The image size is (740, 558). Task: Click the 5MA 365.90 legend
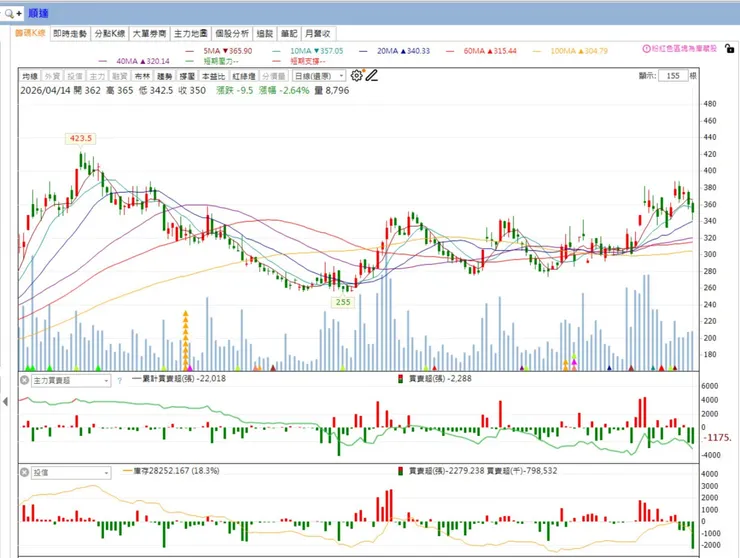click(x=219, y=51)
